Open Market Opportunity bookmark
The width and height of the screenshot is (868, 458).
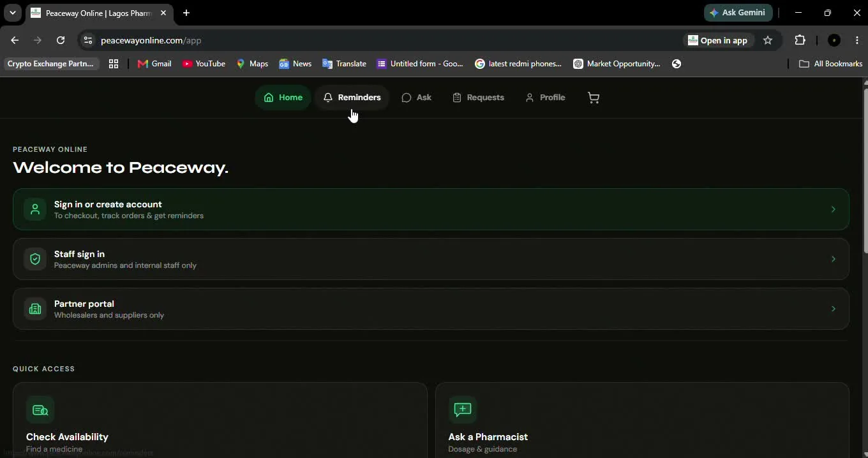617,64
